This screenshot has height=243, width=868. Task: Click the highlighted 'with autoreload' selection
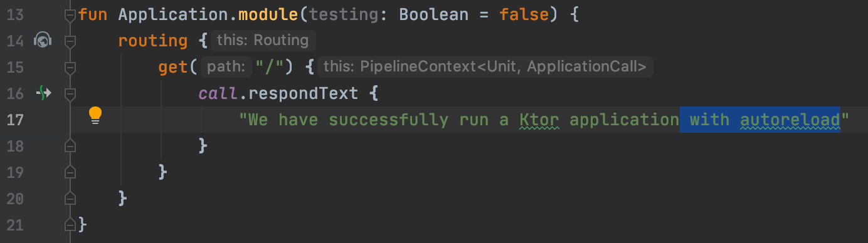coord(760,119)
